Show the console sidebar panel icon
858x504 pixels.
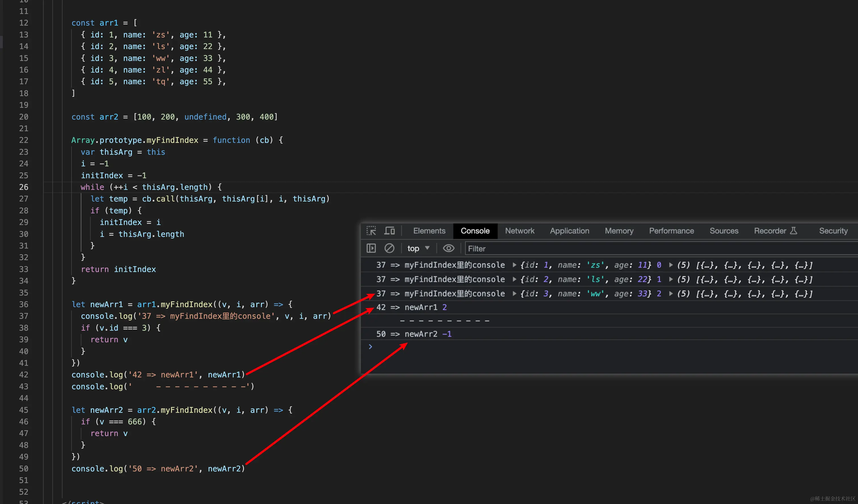371,248
